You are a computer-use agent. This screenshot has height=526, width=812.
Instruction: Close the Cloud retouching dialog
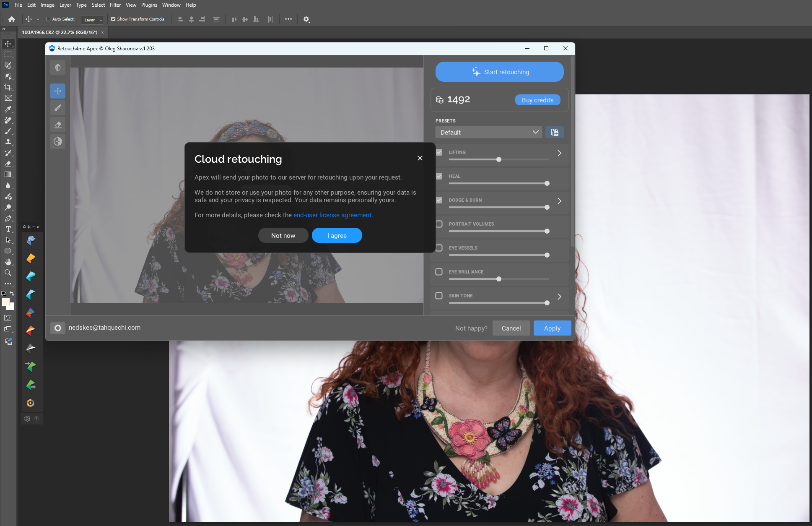coord(420,158)
